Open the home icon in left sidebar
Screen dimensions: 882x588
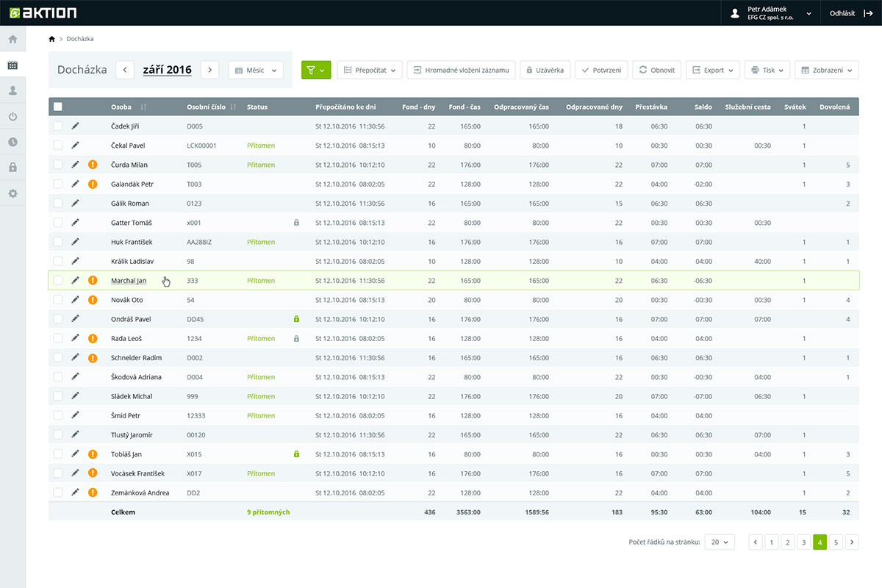pos(12,39)
